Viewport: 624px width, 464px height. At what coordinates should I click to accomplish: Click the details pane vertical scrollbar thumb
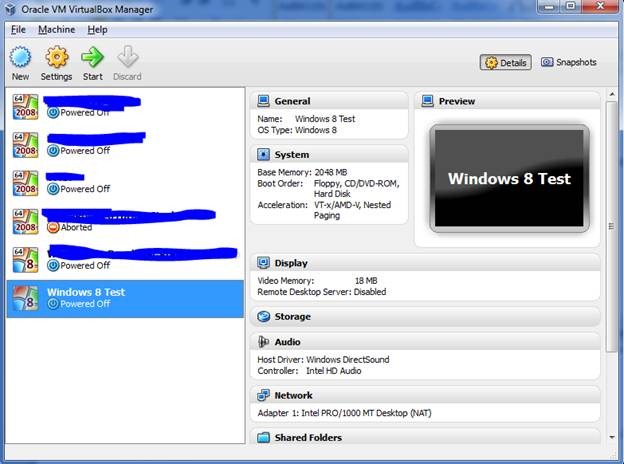point(612,226)
